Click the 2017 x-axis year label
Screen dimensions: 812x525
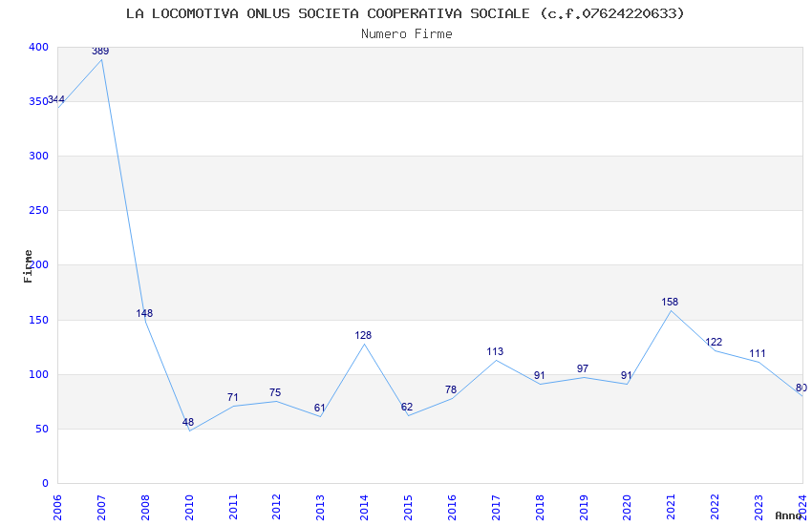click(496, 508)
